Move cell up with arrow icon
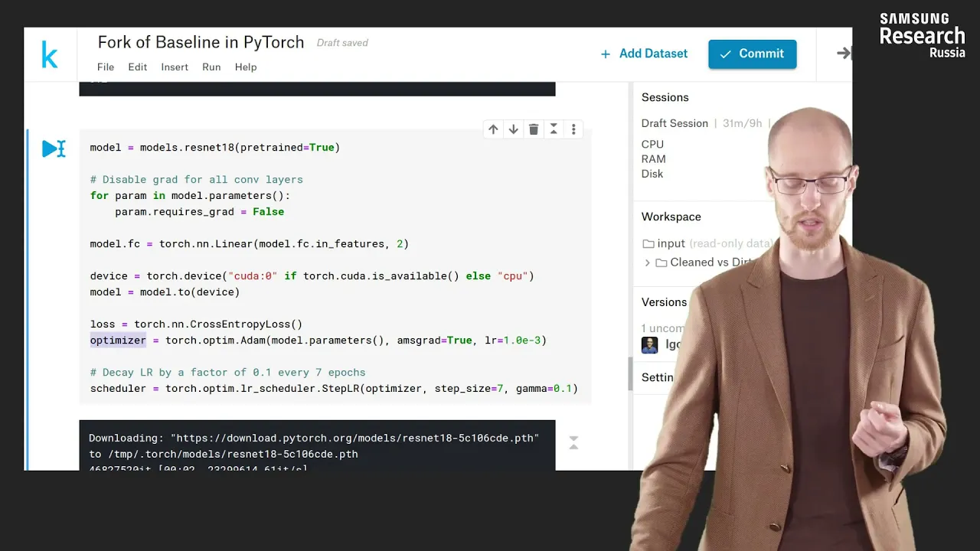Viewport: 980px width, 551px height. pyautogui.click(x=493, y=129)
